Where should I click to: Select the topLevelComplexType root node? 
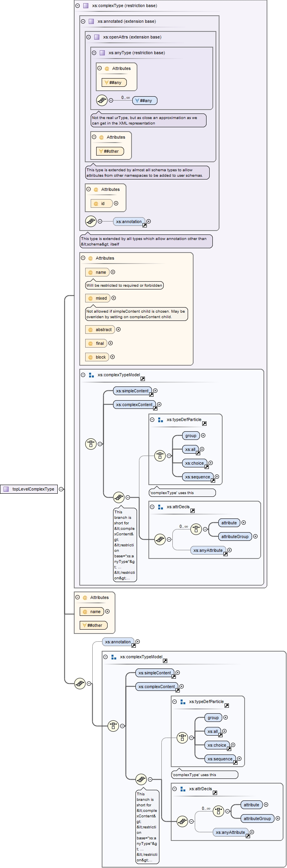tap(29, 489)
